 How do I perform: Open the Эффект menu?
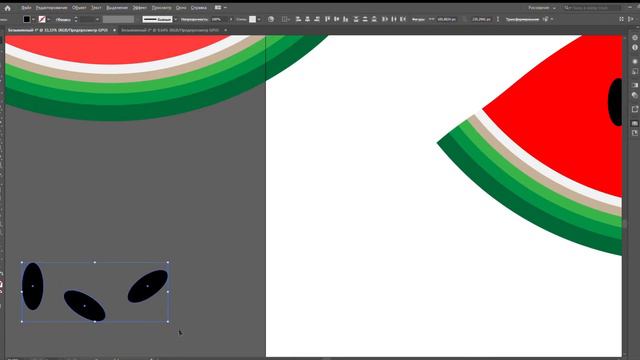(140, 7)
